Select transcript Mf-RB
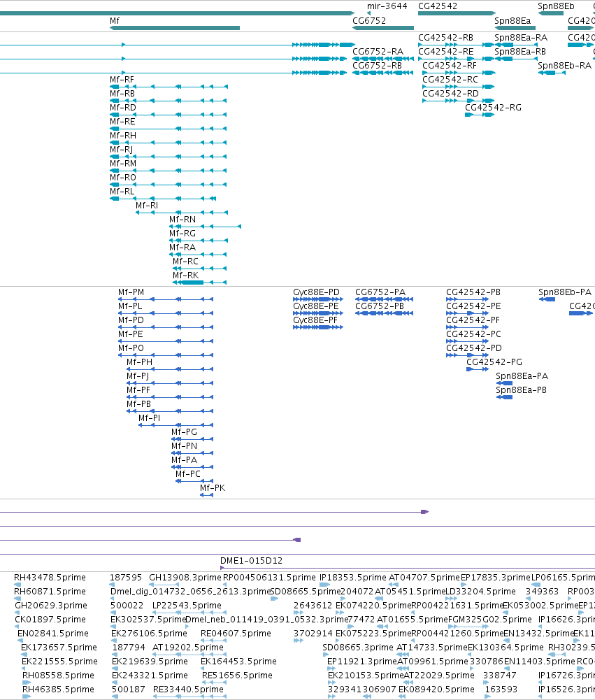595x700 pixels. (122, 93)
